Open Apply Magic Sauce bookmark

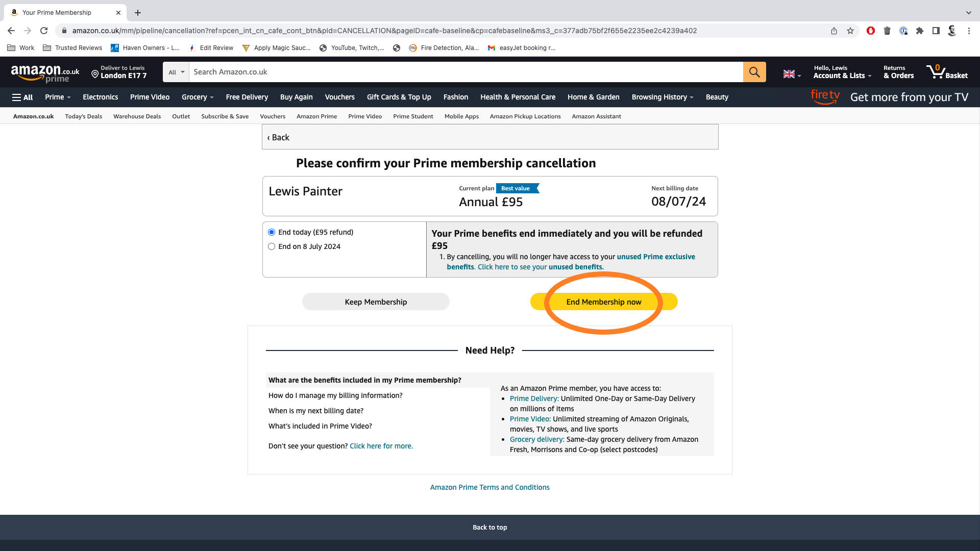click(276, 48)
